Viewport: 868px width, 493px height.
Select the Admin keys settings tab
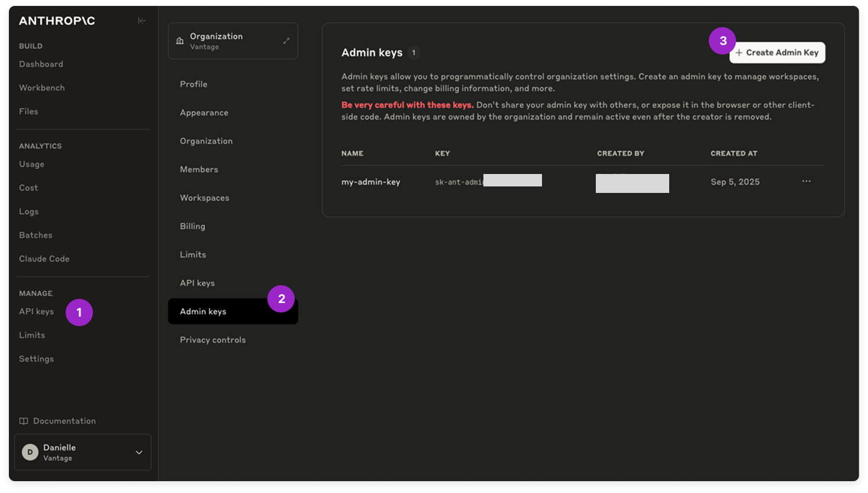pos(233,311)
